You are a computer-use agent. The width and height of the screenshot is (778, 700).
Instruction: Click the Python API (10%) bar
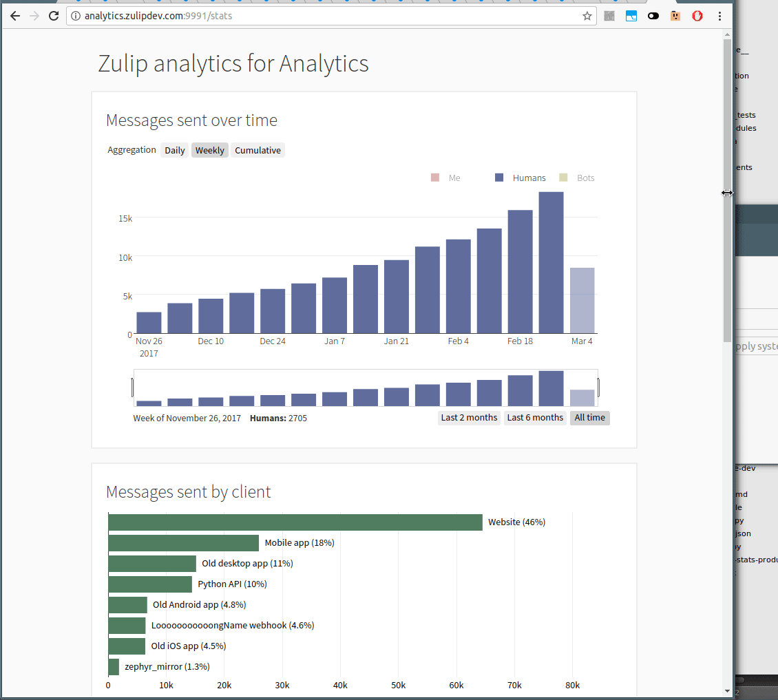[150, 584]
